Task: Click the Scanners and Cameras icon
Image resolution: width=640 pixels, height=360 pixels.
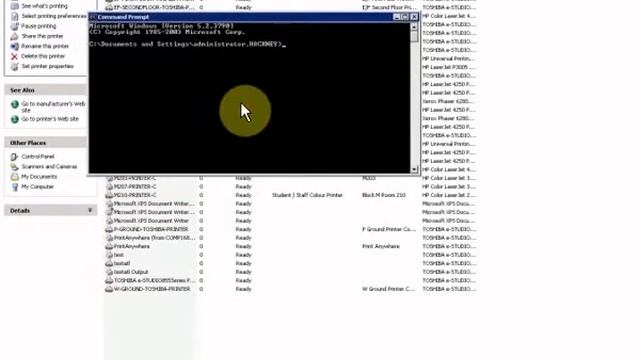Action: pyautogui.click(x=14, y=167)
